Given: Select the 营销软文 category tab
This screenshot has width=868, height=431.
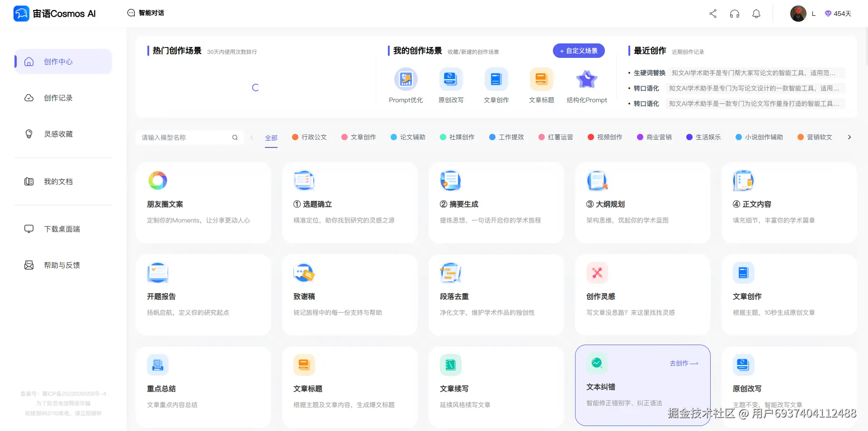Looking at the screenshot, I should (x=815, y=137).
